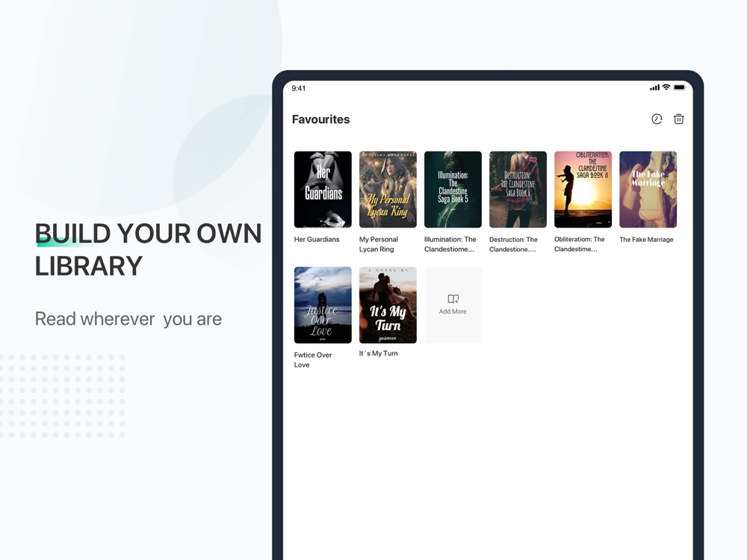This screenshot has height=560, width=747.
Task: Tap the cellular signal bars icon
Action: (654, 87)
